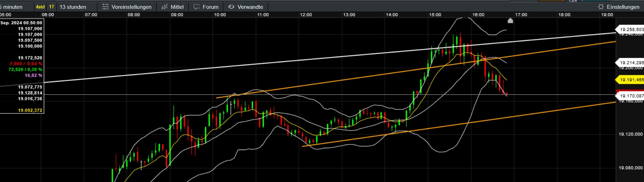
Task: Click the 19.214,295 price tag
Action: click(630, 63)
